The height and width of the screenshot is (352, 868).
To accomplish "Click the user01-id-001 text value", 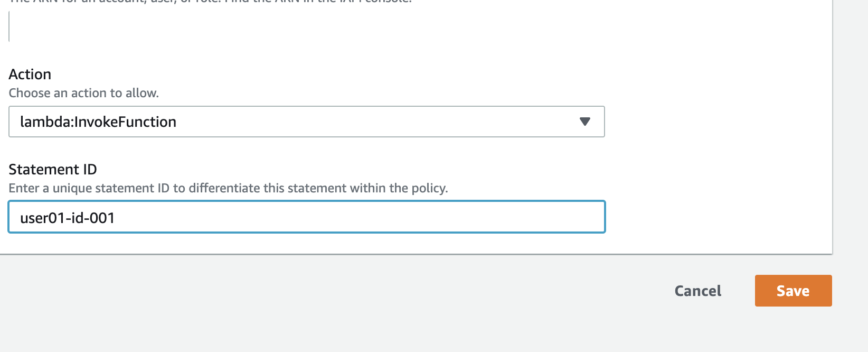I will pyautogui.click(x=68, y=218).
